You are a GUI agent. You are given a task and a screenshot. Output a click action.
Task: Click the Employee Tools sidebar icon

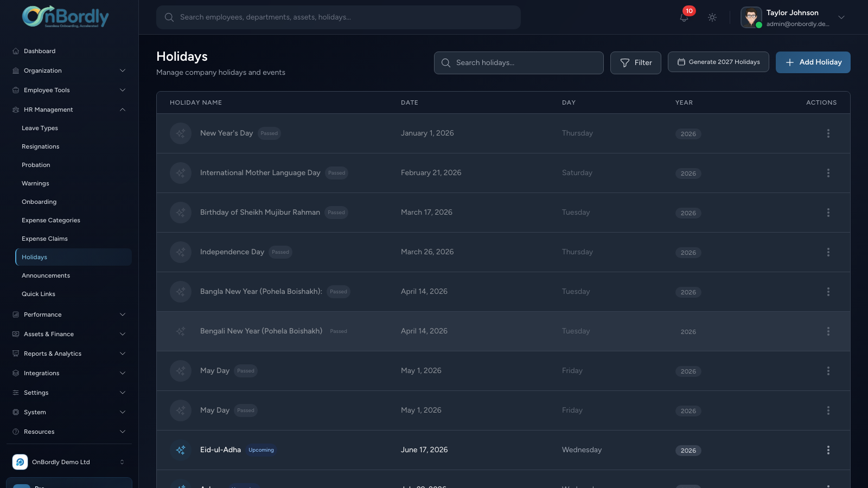click(16, 90)
